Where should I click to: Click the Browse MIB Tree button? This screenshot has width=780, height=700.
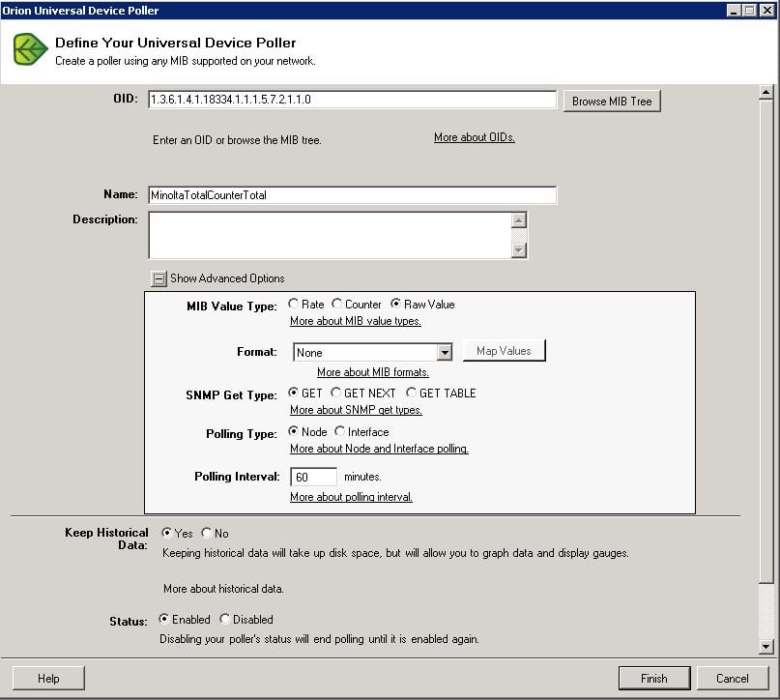(612, 102)
